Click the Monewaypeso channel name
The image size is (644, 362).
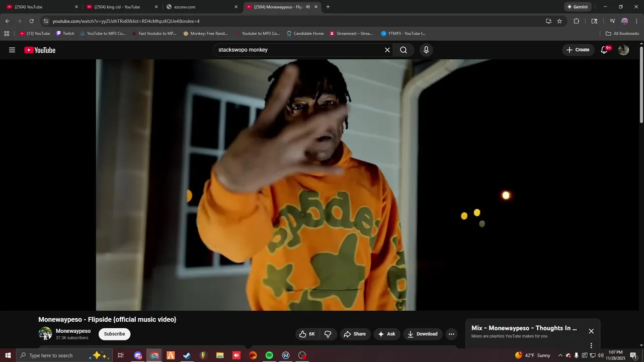coord(73,331)
